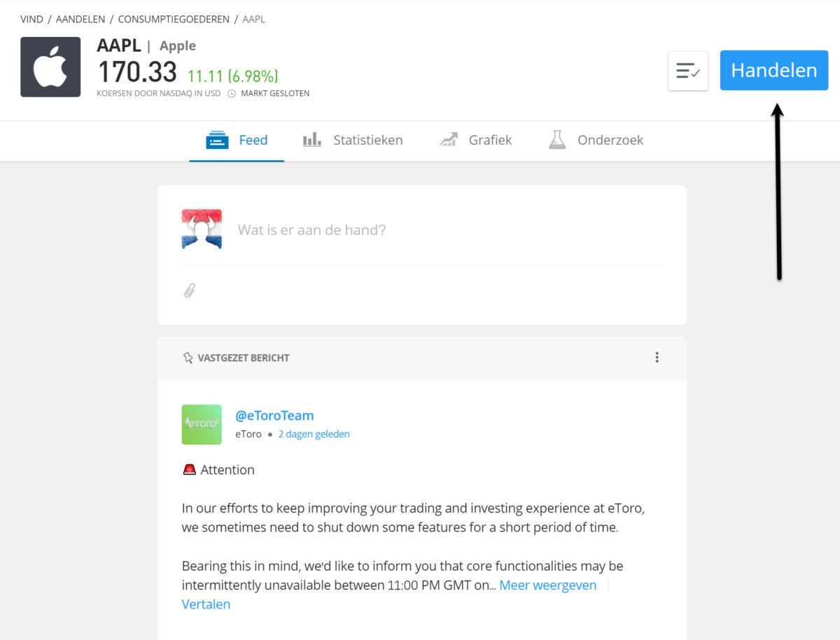Viewport: 840px width, 640px height.
Task: Click the red siren Attention emoji
Action: point(189,470)
